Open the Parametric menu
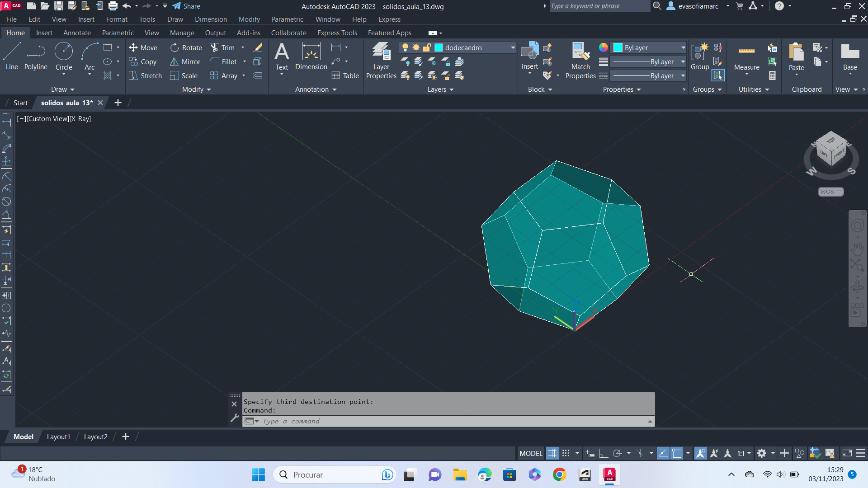 (x=287, y=19)
